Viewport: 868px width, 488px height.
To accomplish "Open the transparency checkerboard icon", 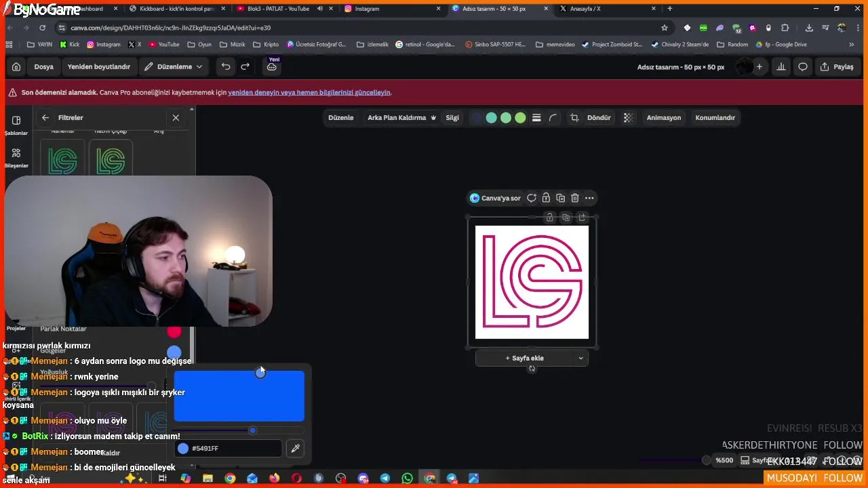I will [x=629, y=117].
